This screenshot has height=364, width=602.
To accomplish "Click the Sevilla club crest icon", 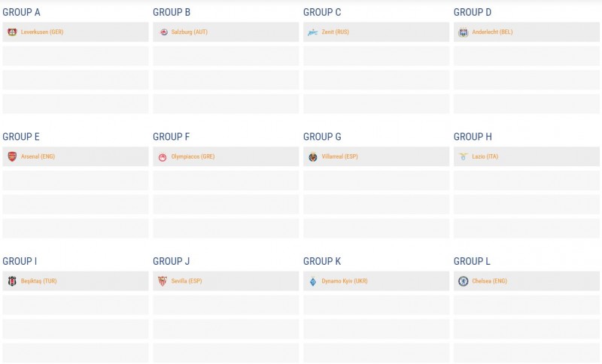I will tap(163, 281).
